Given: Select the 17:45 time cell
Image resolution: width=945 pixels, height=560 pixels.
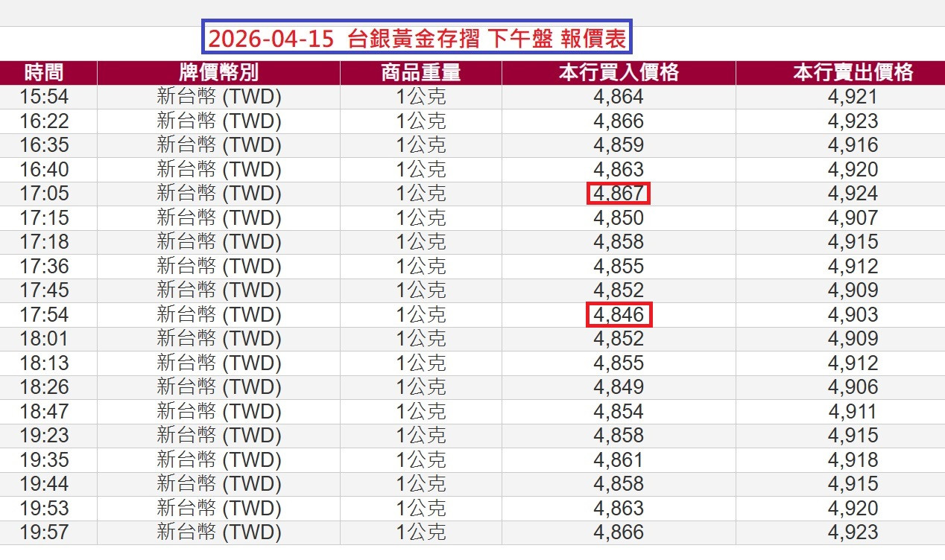Looking at the screenshot, I should click(44, 290).
